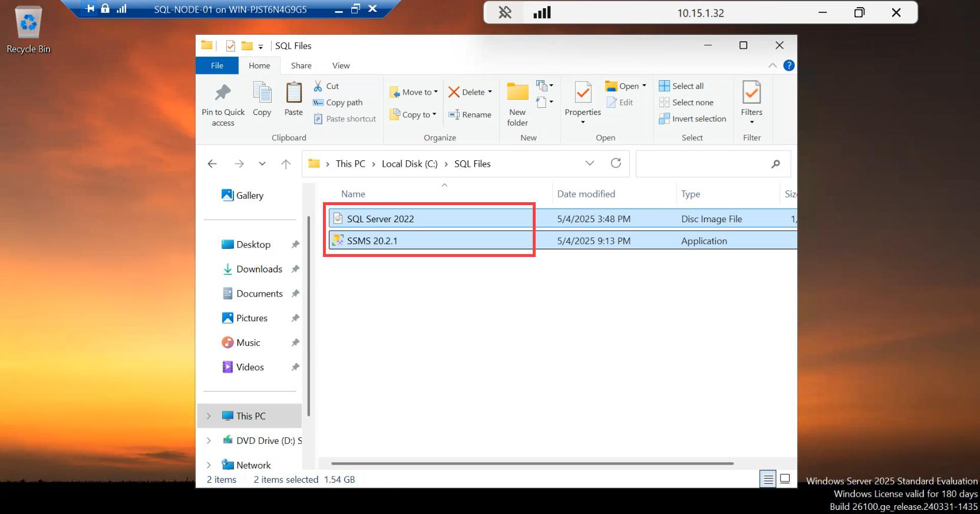Expand the Network tree node
The image size is (980, 514).
[x=209, y=465]
